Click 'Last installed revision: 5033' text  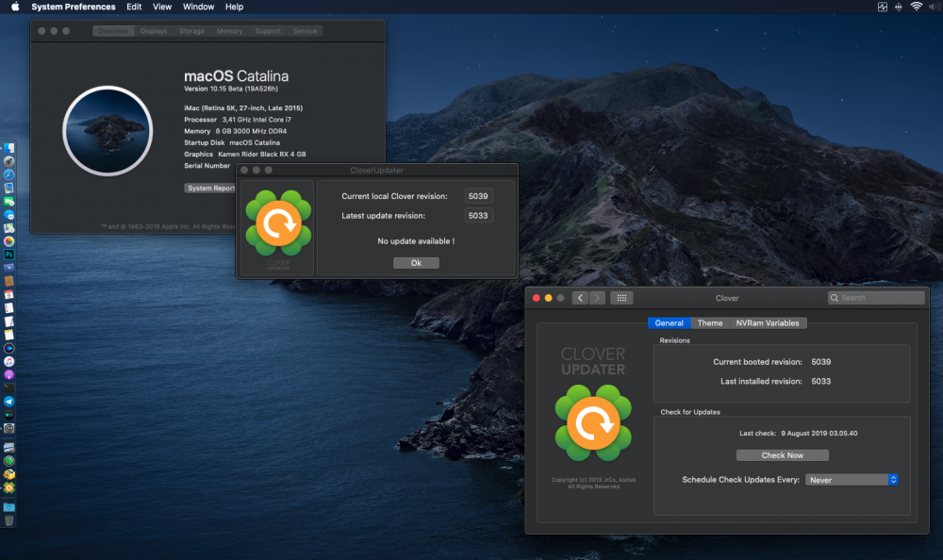coord(776,382)
